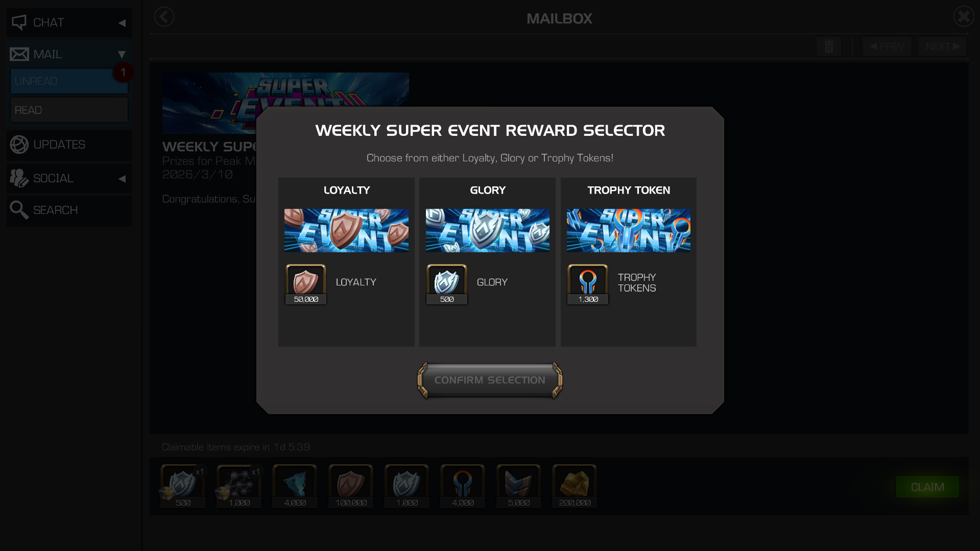Open the Search magnifier icon
Viewport: 980px width, 551px height.
click(x=19, y=209)
